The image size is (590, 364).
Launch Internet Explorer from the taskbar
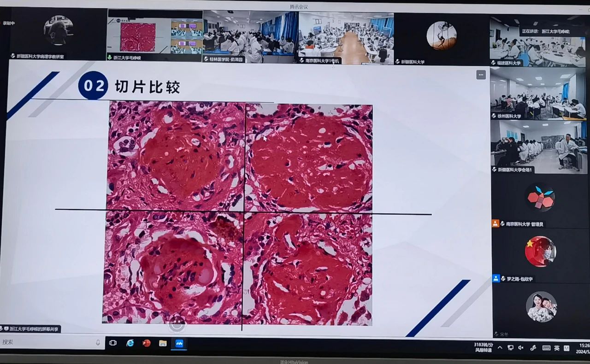[130, 343]
